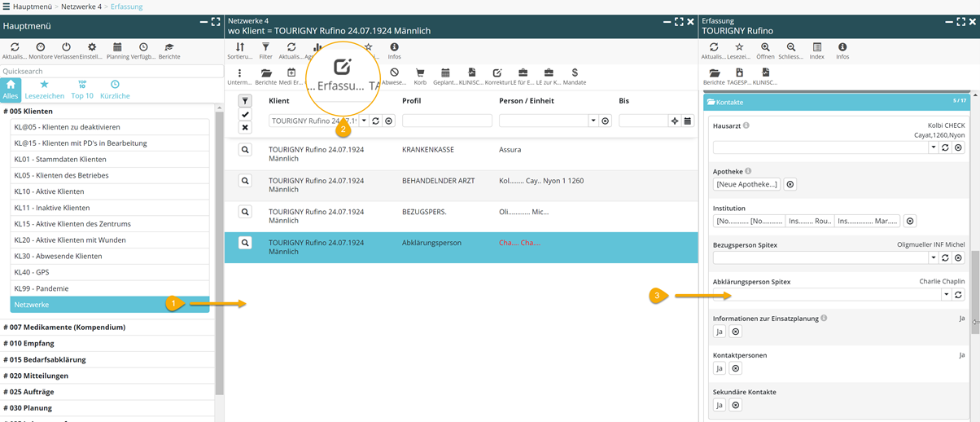
Task: Click the Monitore icon in Hauptmenü toolbar
Action: click(41, 48)
